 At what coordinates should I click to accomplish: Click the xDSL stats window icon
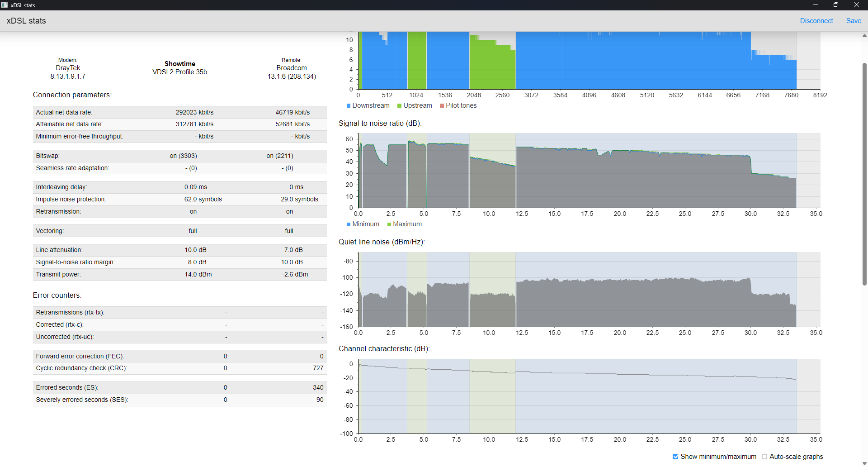tap(5, 5)
